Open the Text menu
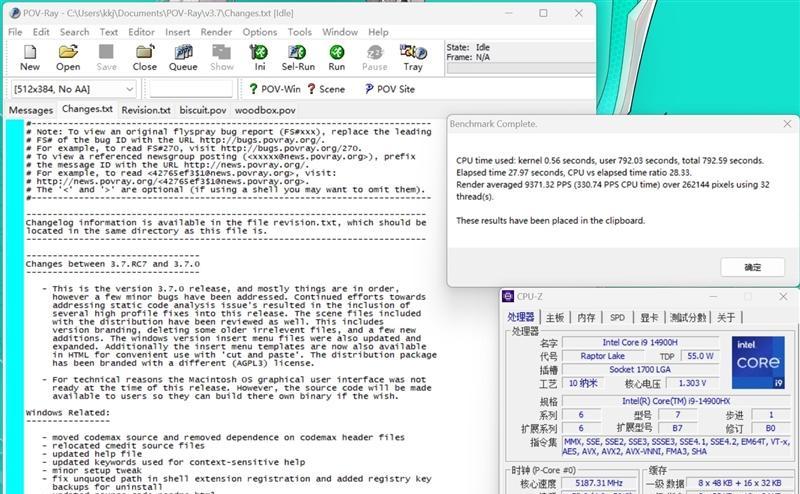 tap(109, 32)
